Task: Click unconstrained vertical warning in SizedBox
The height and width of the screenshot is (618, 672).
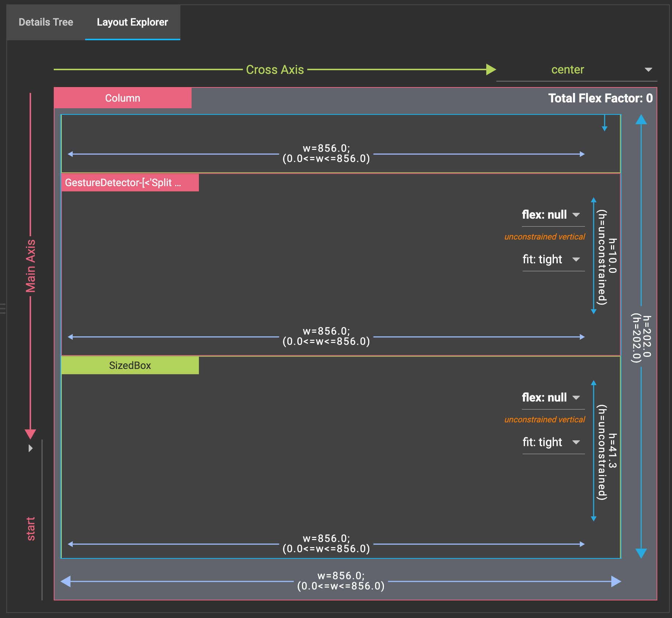Action: pyautogui.click(x=545, y=419)
